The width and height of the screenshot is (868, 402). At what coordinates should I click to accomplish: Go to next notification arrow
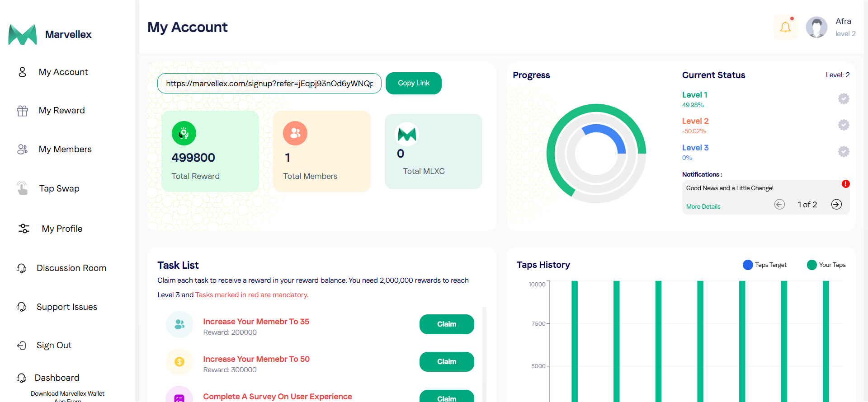point(836,205)
